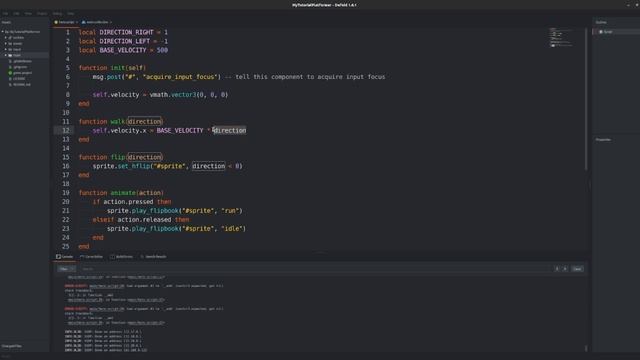Select the .gitignore file
Viewport: 640px width, 360px height.
[x=20, y=67]
